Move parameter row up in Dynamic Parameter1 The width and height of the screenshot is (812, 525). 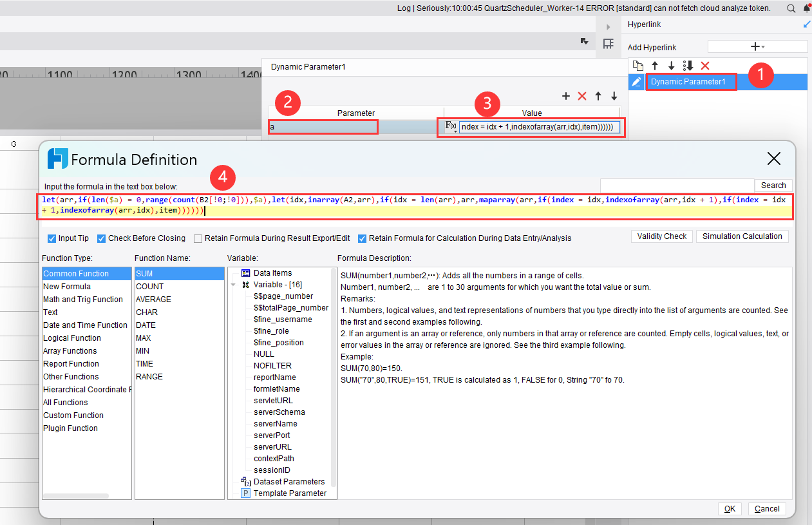[x=598, y=96]
